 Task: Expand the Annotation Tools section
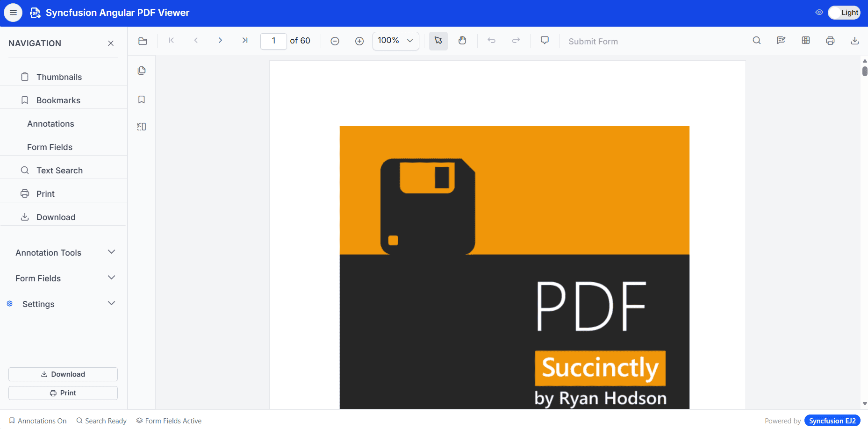[x=64, y=253]
